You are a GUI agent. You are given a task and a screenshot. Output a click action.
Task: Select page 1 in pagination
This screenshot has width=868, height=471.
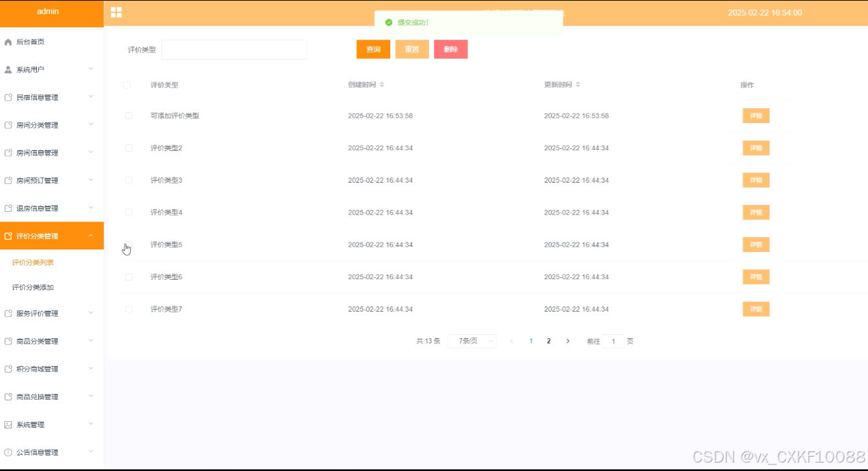point(531,341)
